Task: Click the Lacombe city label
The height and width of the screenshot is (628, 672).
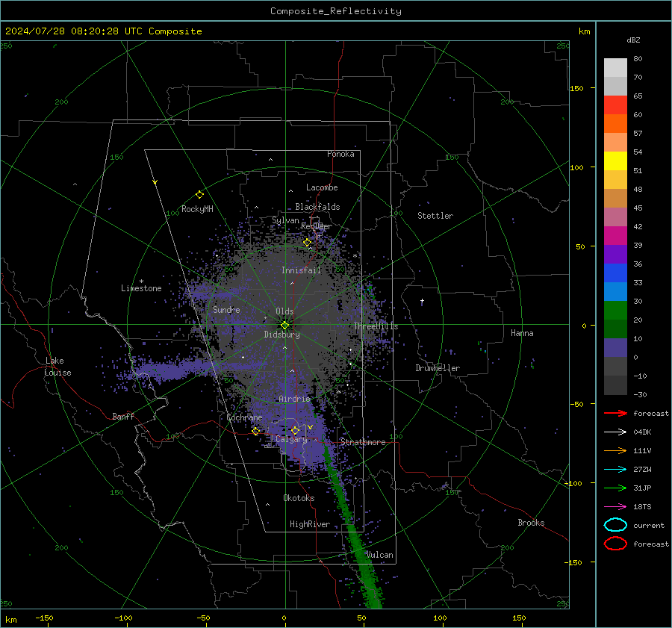Action: pos(322,187)
